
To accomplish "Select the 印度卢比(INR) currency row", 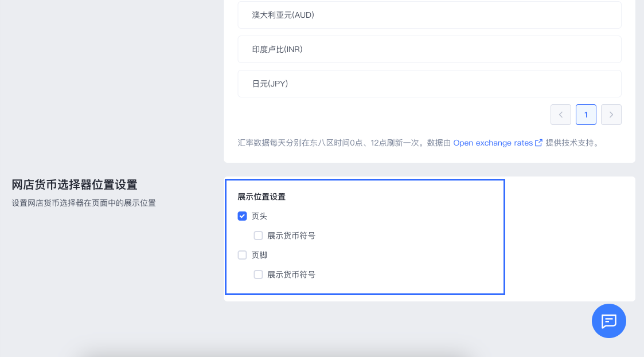I will [x=430, y=49].
